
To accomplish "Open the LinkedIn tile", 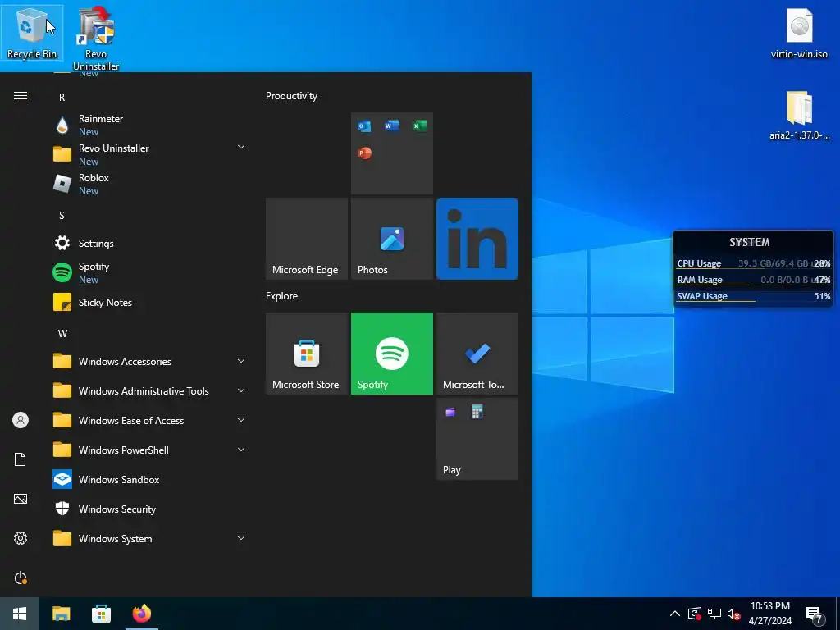I will (x=477, y=239).
